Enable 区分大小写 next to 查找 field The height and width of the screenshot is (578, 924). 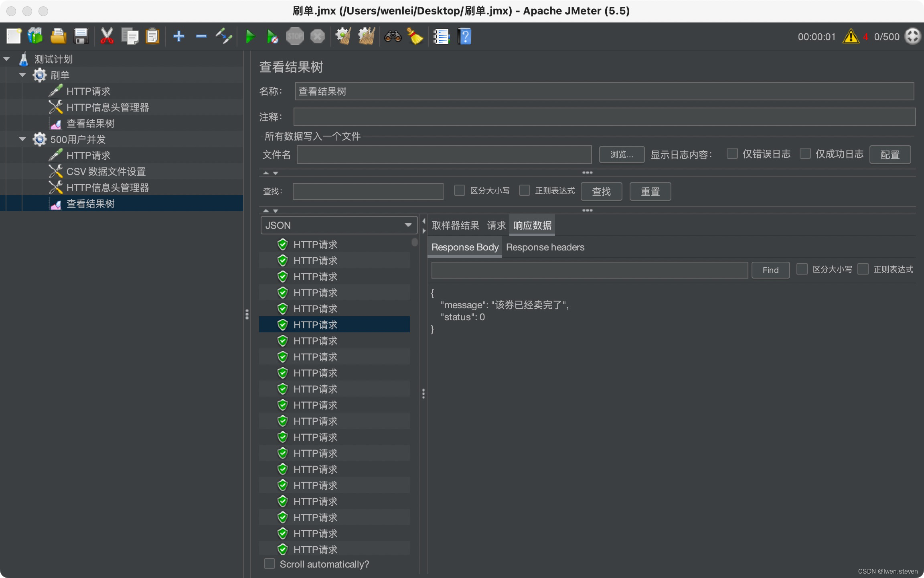tap(460, 191)
